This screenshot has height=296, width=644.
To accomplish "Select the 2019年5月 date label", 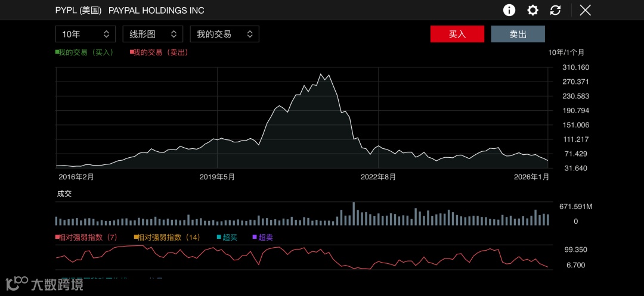I will [217, 177].
